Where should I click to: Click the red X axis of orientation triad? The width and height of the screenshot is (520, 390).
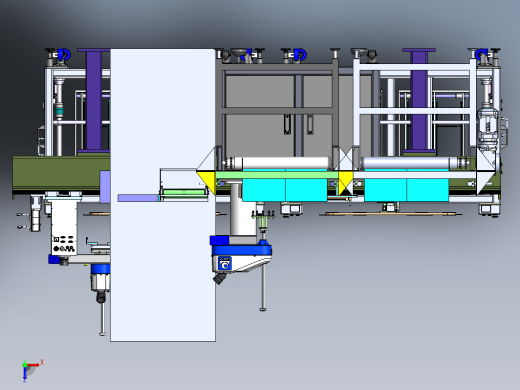(x=33, y=365)
